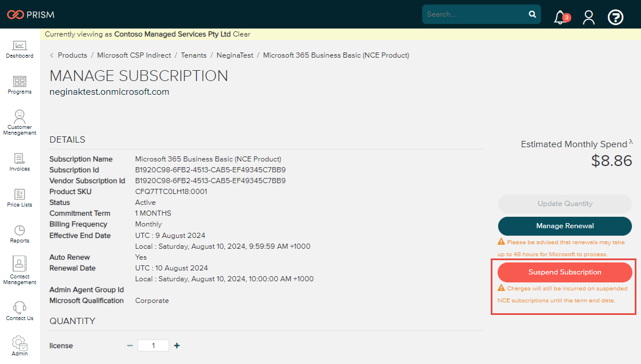Click the breadcrumb back chevron
Image resolution: width=641 pixels, height=364 pixels.
pos(51,55)
